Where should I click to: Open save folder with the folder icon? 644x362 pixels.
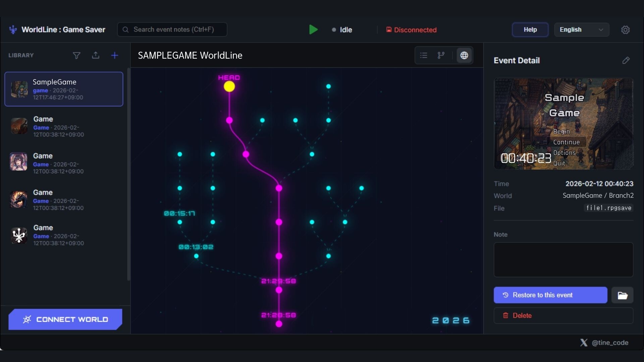click(622, 295)
